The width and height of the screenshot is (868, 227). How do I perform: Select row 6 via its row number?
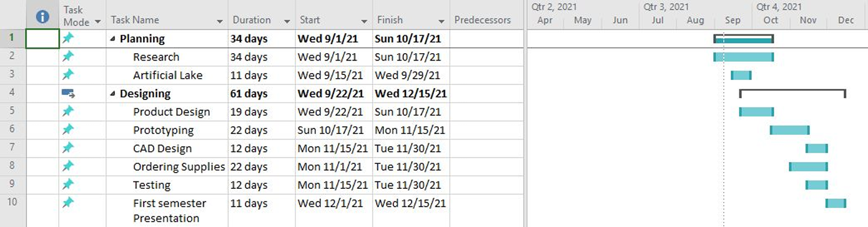(12, 130)
